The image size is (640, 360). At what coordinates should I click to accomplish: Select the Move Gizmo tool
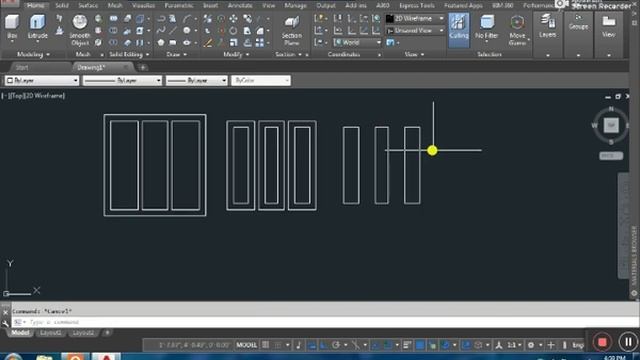point(517,30)
